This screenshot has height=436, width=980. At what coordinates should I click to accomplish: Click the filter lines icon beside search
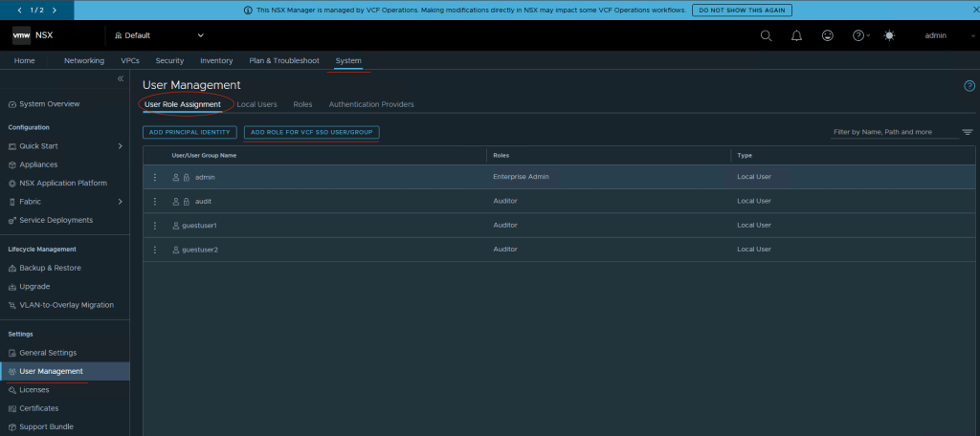coord(968,132)
